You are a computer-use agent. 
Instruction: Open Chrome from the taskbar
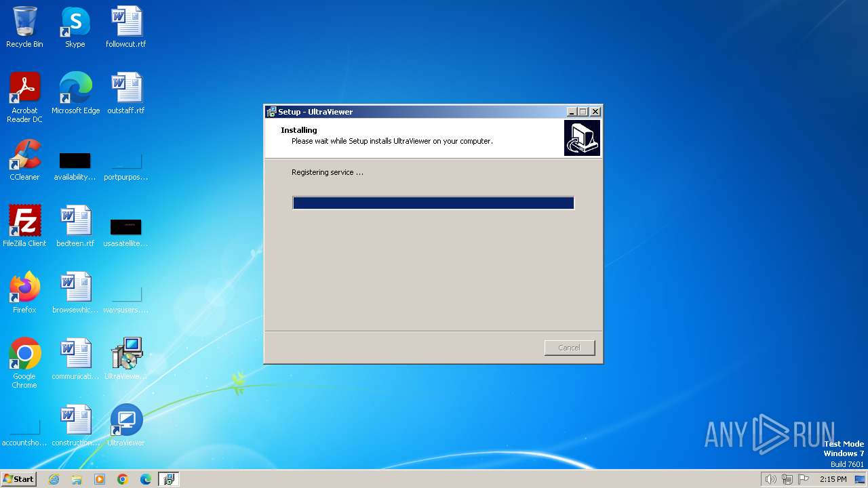(123, 479)
